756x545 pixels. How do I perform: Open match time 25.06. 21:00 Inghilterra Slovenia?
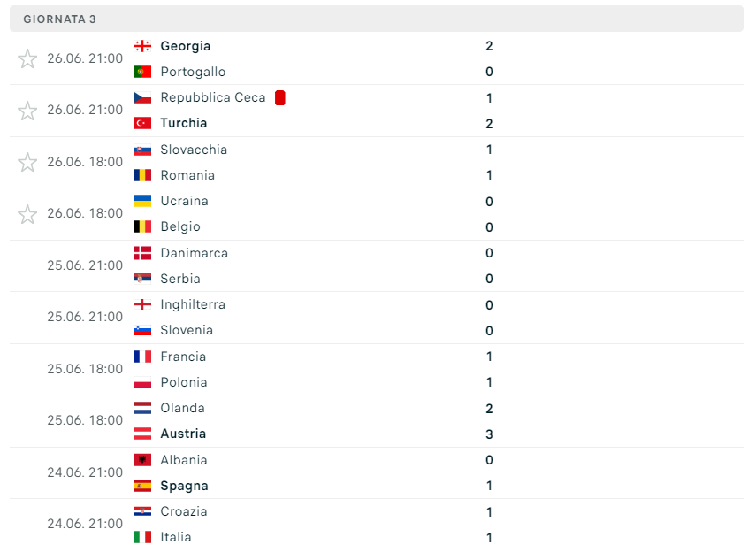(85, 317)
